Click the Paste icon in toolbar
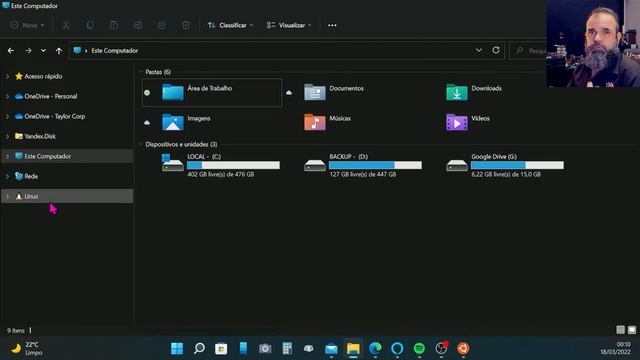This screenshot has height=360, width=640. (114, 25)
